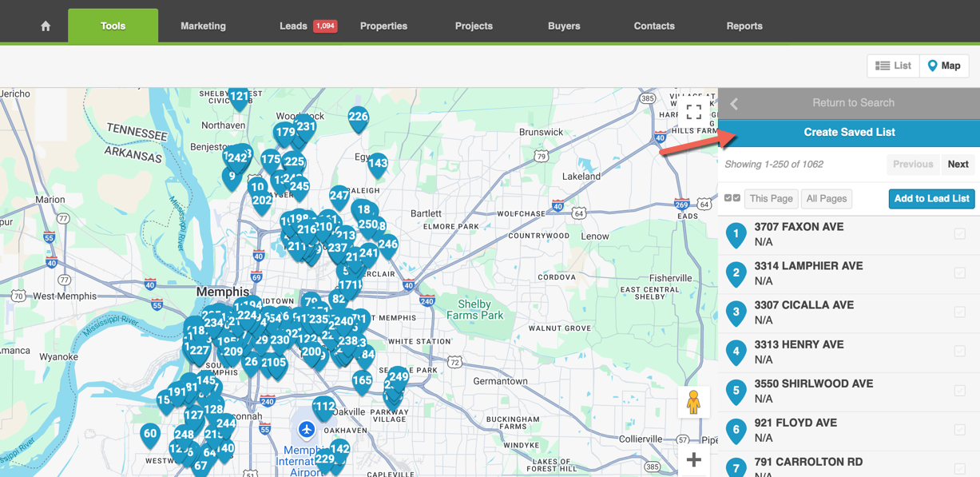Open 791 CARROLTON RD listing
980x477 pixels.
click(x=808, y=462)
